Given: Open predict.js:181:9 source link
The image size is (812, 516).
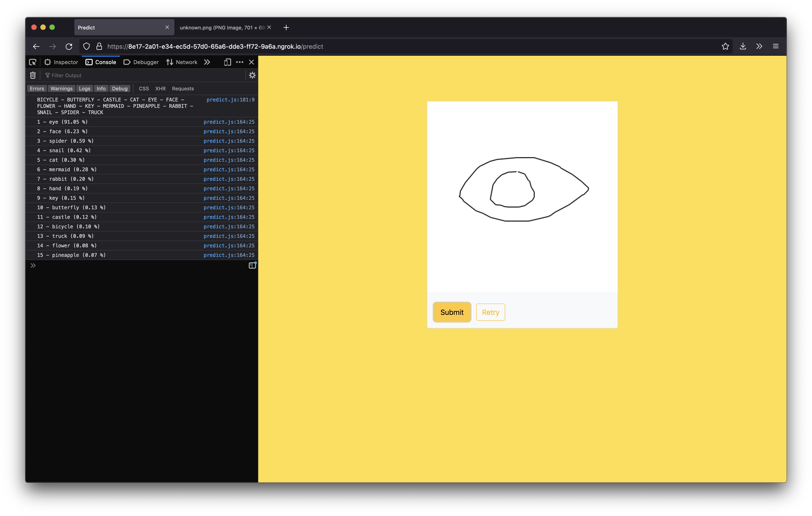Looking at the screenshot, I should pyautogui.click(x=230, y=100).
